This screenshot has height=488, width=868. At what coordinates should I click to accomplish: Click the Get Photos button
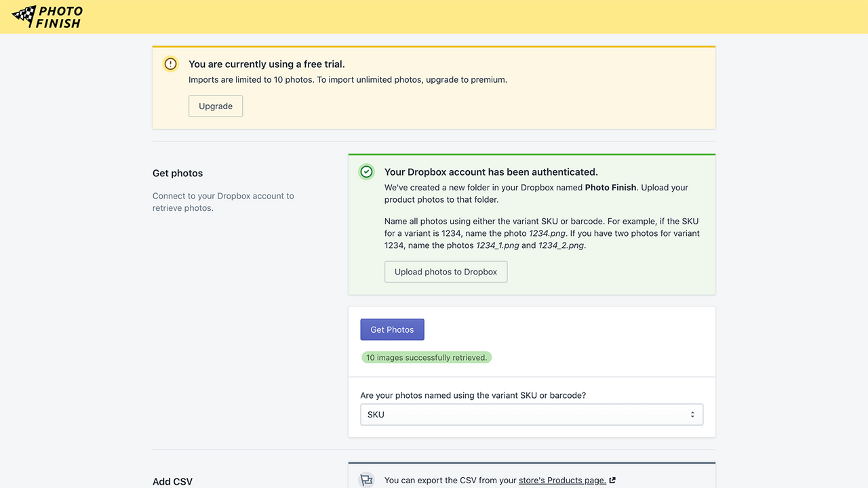click(392, 329)
